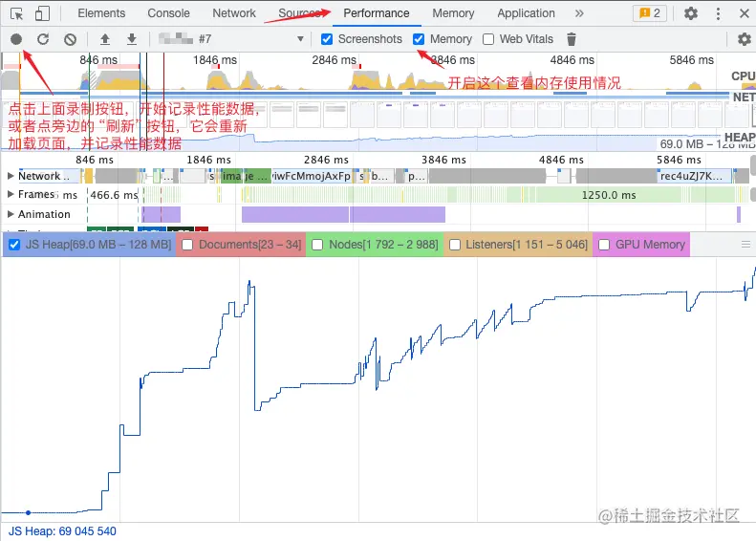Save profile with download arrow

(x=132, y=39)
